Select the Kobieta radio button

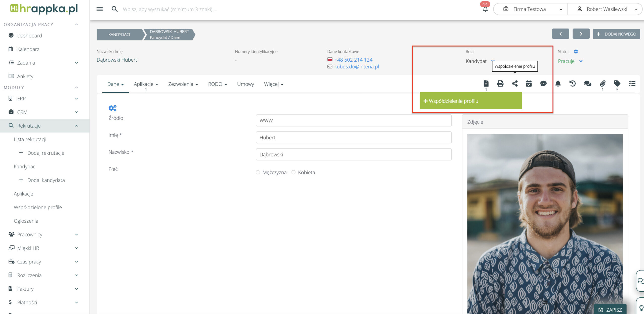tap(293, 172)
